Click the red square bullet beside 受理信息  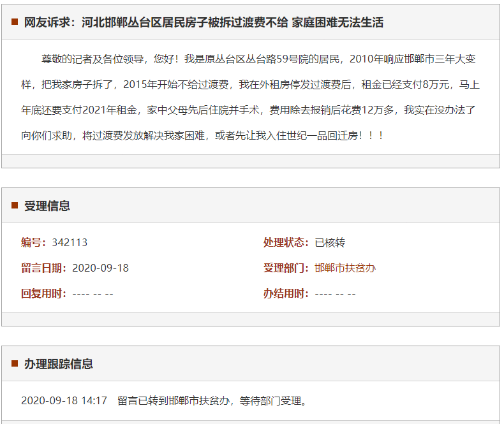click(x=14, y=205)
